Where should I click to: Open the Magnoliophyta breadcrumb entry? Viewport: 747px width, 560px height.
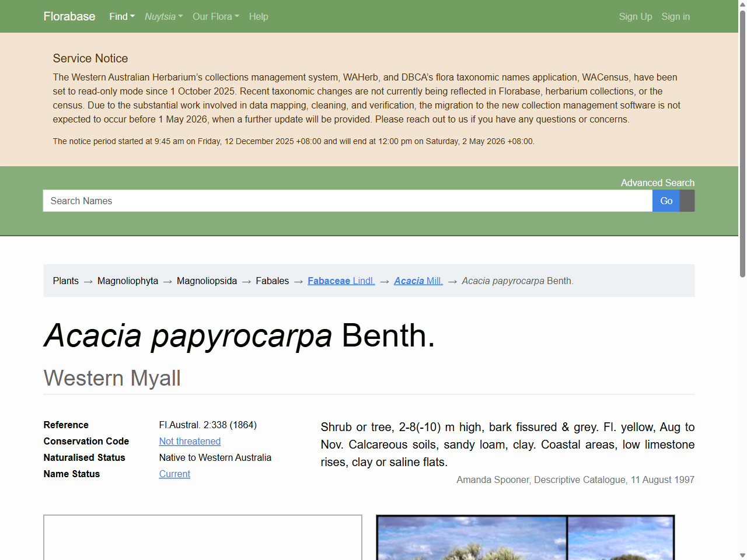click(128, 281)
